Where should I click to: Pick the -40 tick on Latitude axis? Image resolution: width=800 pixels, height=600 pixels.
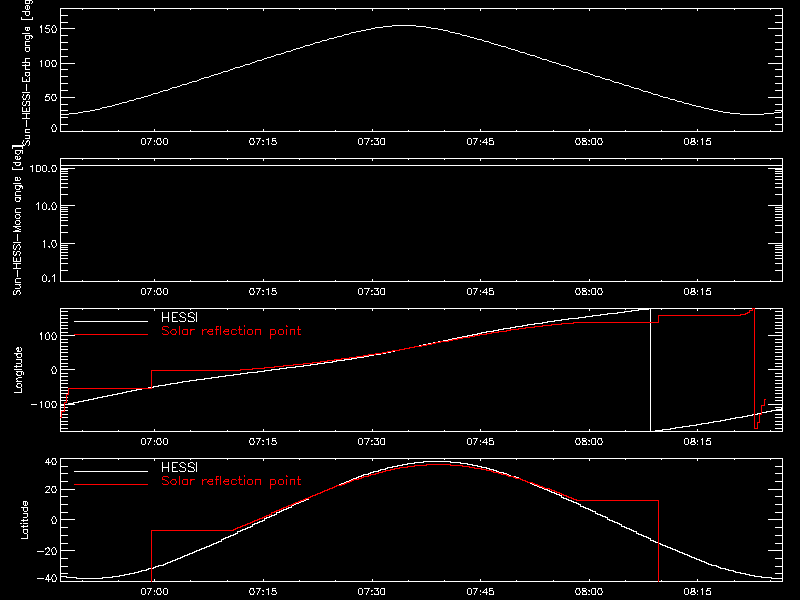pos(47,578)
